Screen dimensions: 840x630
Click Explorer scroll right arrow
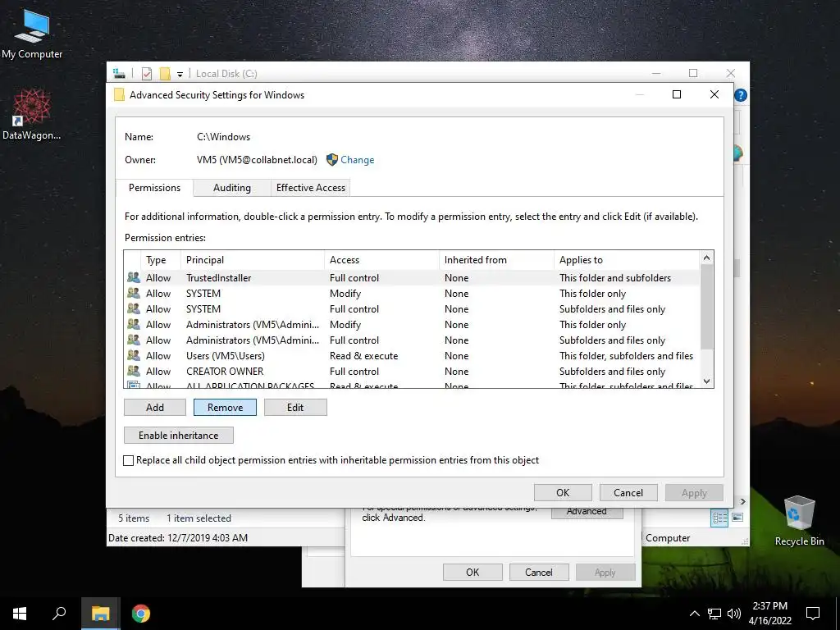pyautogui.click(x=742, y=501)
